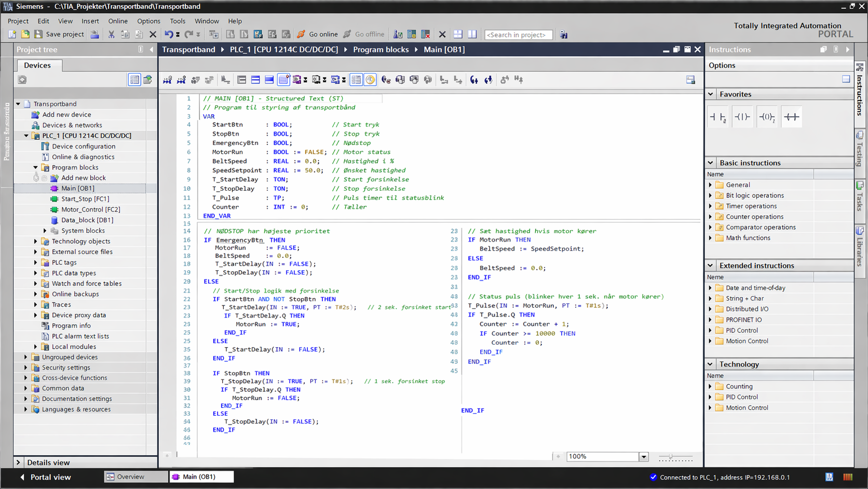The image size is (868, 489).
Task: Select Motor_Control [FC2] block
Action: (90, 209)
